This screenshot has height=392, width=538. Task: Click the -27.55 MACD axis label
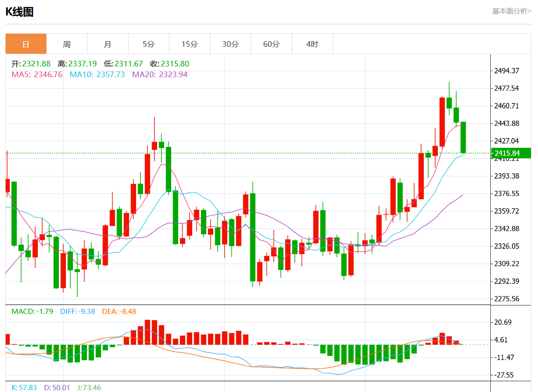(504, 375)
